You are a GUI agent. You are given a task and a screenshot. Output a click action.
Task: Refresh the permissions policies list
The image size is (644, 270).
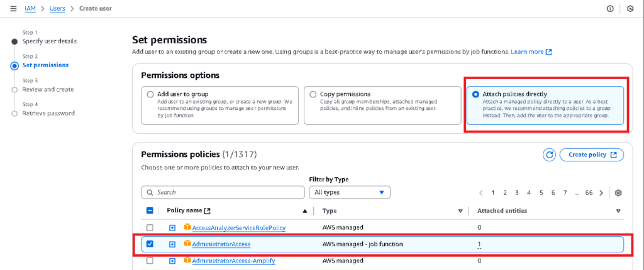[549, 154]
